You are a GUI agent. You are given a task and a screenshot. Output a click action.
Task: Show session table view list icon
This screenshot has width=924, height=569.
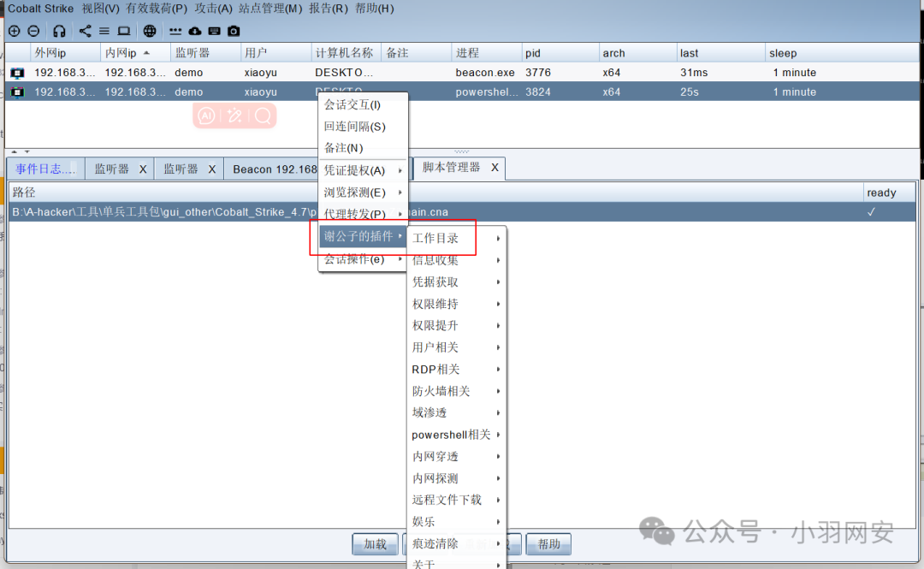click(x=104, y=32)
